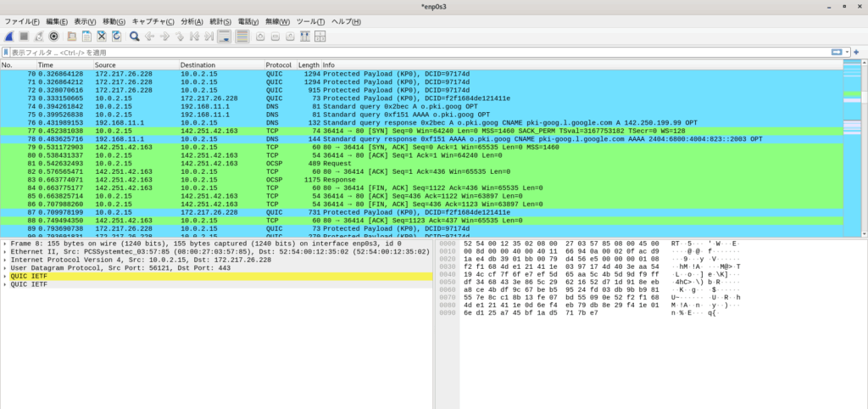
Task: Click scroll-up arrow of packet list
Action: point(864,64)
